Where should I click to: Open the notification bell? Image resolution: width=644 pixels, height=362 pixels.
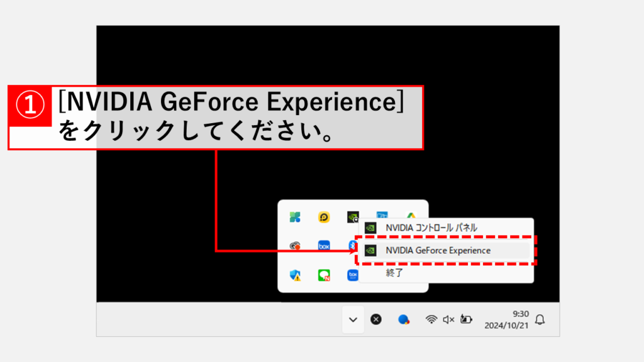tap(539, 319)
